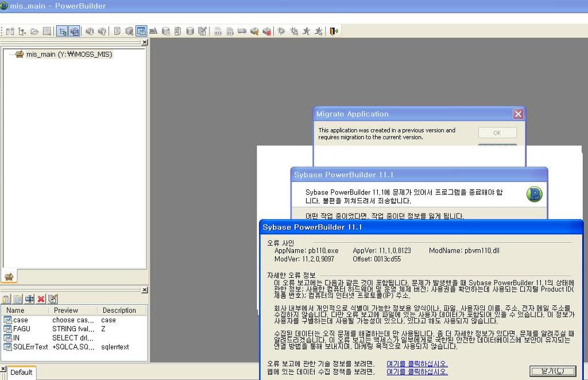Viewport: 588px width, 380px height.
Task: Click the Debug bug toolbar icon
Action: pos(281,31)
